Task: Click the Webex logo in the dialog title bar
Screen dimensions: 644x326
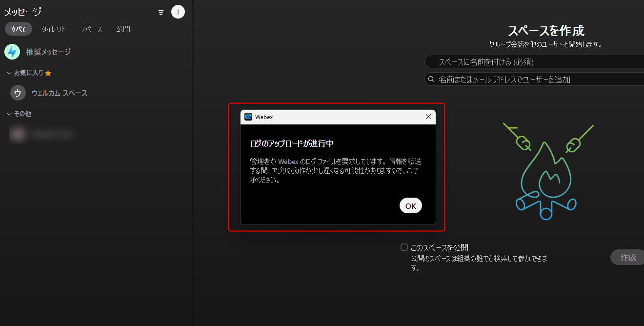Action: coord(248,117)
